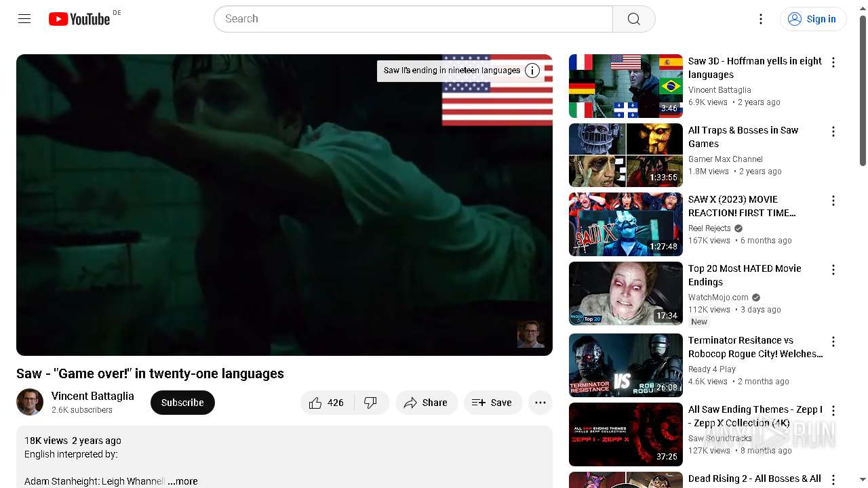
Task: Like the video with thumbs up
Action: point(328,403)
